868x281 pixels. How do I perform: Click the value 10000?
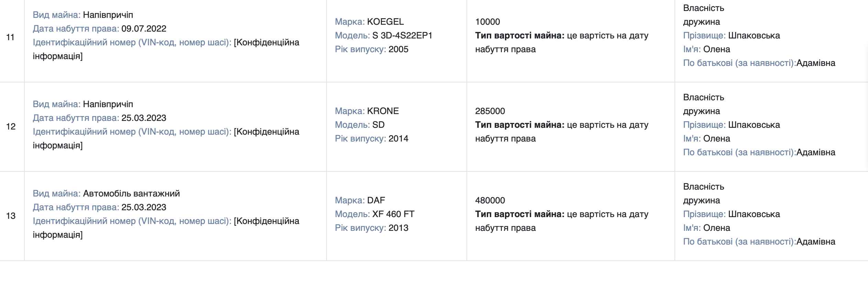pos(487,22)
